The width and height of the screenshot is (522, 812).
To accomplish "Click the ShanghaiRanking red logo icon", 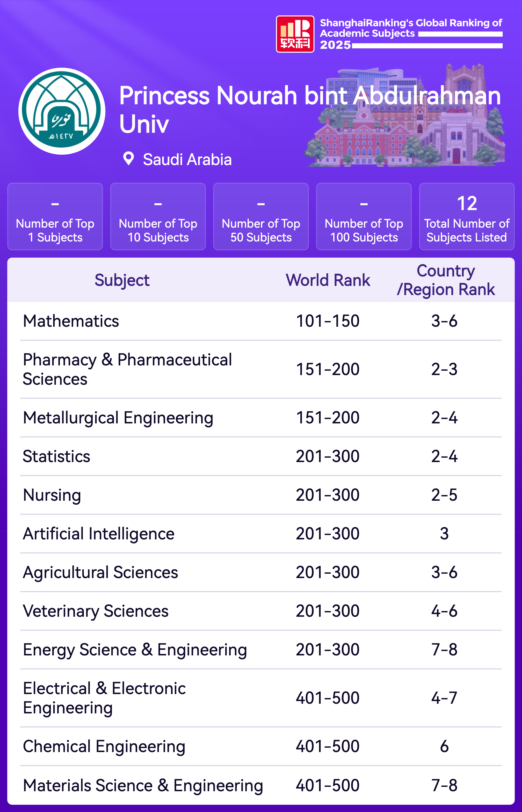I will tap(295, 34).
